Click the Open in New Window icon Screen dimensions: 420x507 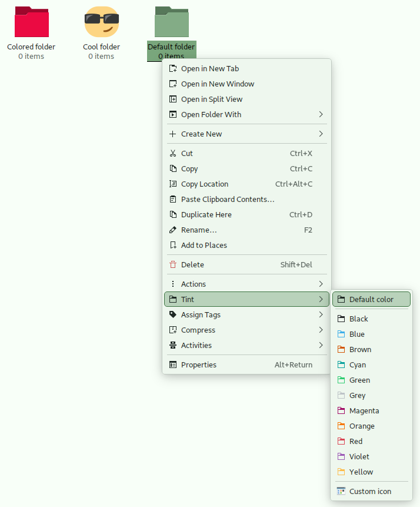[x=173, y=84]
